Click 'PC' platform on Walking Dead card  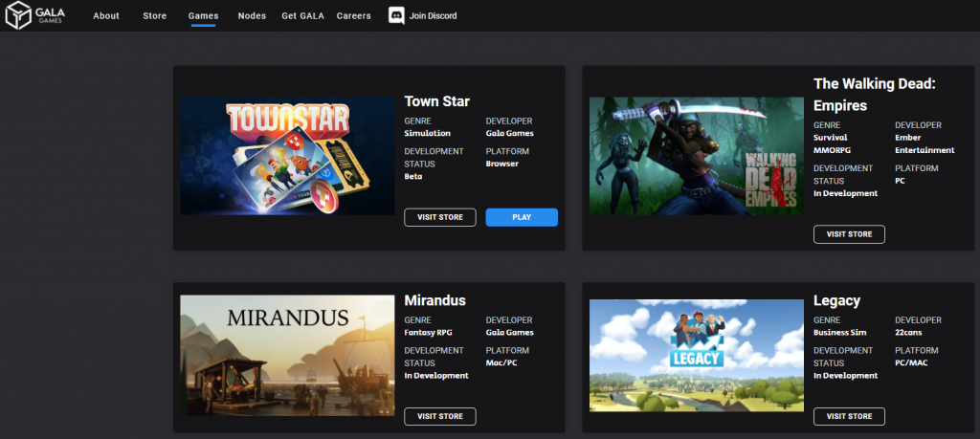tap(900, 181)
